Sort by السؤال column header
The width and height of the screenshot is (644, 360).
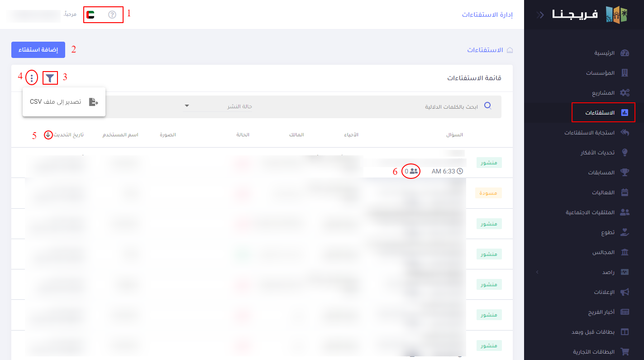coord(454,135)
